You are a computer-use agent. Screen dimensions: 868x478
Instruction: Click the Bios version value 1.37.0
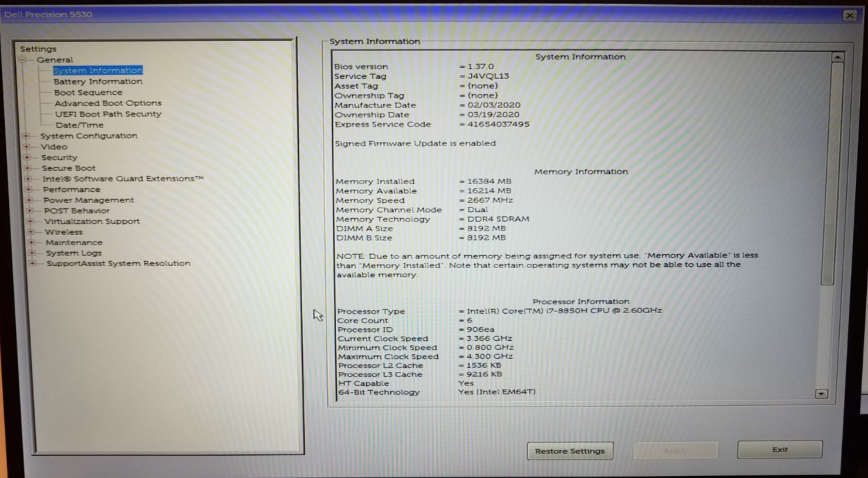click(481, 67)
